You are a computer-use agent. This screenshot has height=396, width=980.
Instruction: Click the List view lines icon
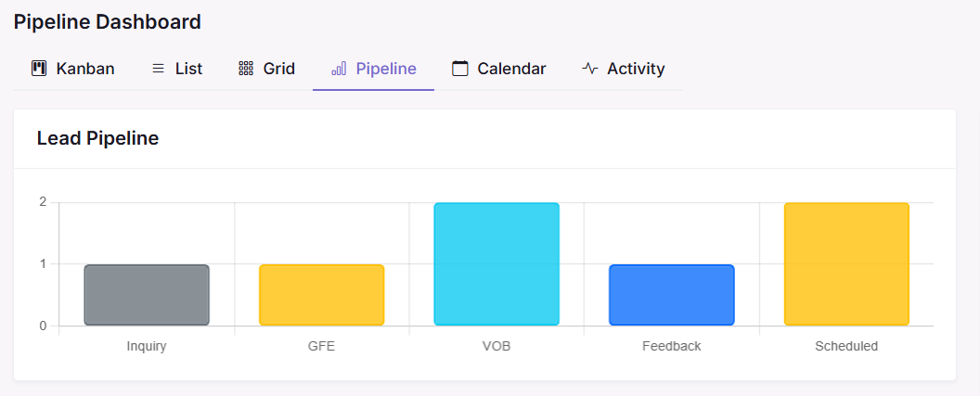click(159, 69)
